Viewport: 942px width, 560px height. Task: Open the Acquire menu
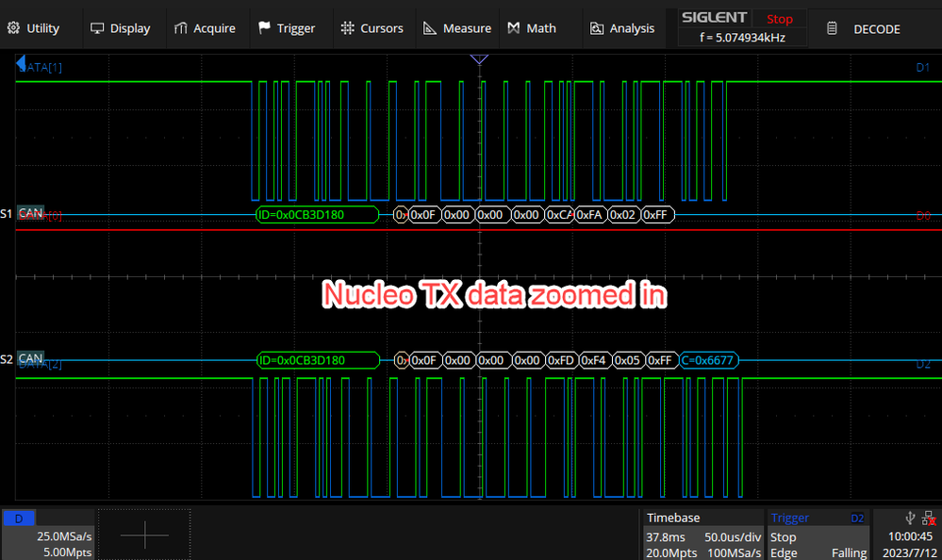[x=205, y=28]
